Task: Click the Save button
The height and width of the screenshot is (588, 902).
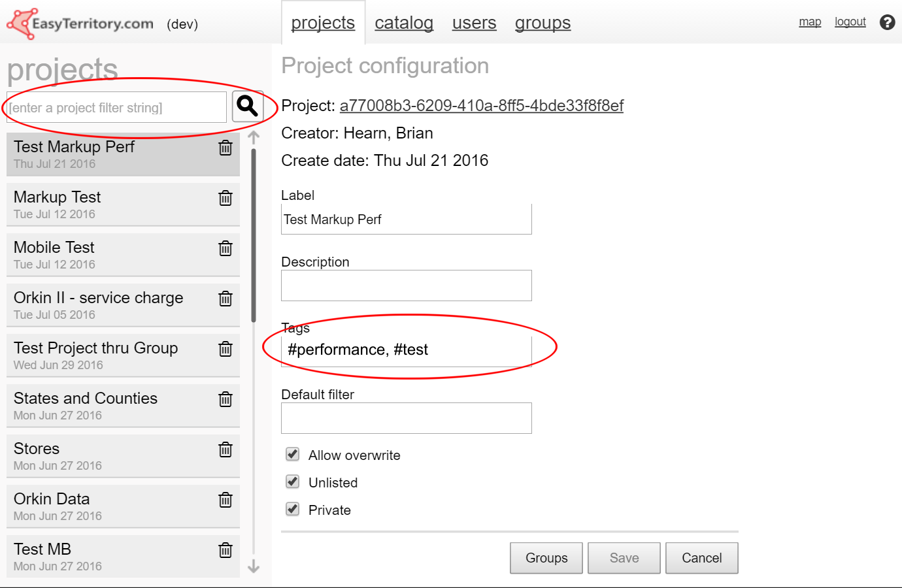Action: [x=624, y=558]
